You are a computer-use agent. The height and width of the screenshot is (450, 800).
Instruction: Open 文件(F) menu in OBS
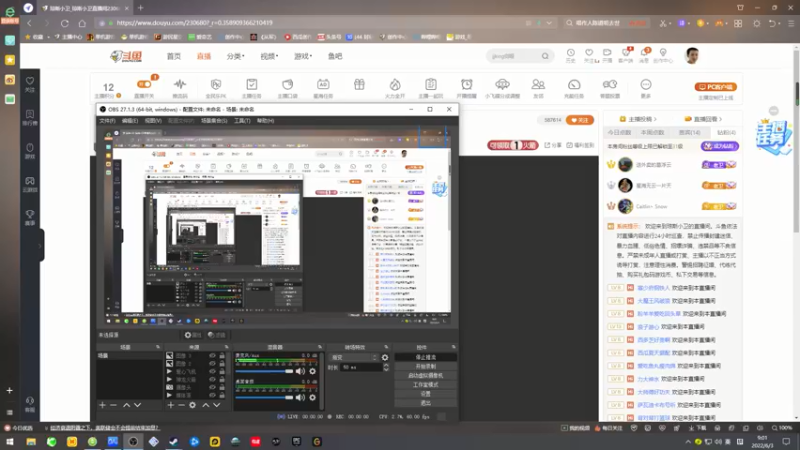(107, 121)
